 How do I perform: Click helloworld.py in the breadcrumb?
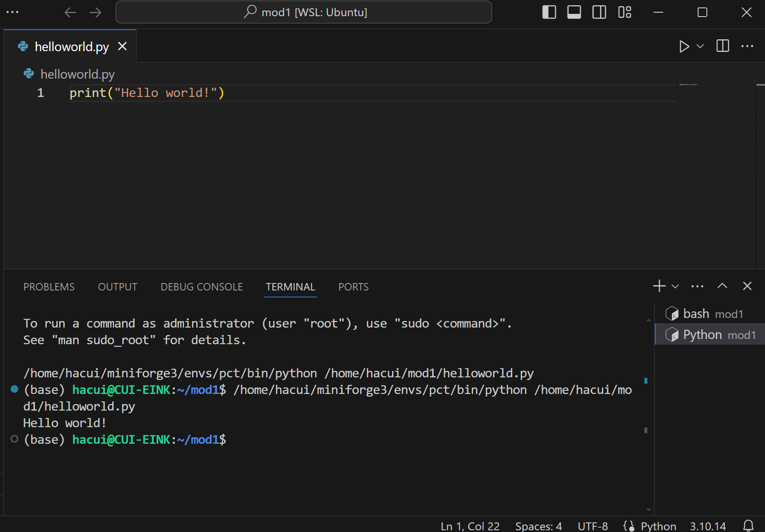[x=77, y=74]
